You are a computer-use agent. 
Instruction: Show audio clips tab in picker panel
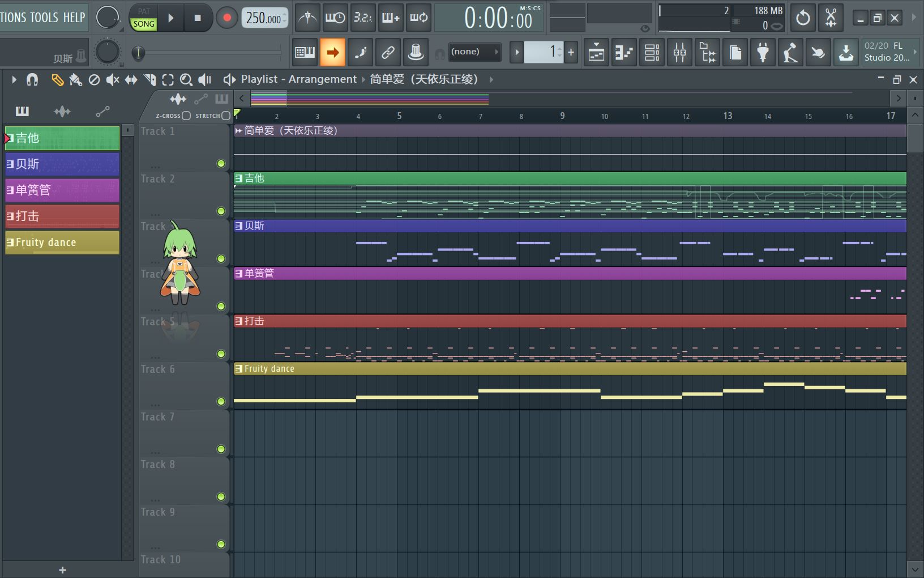[x=62, y=112]
